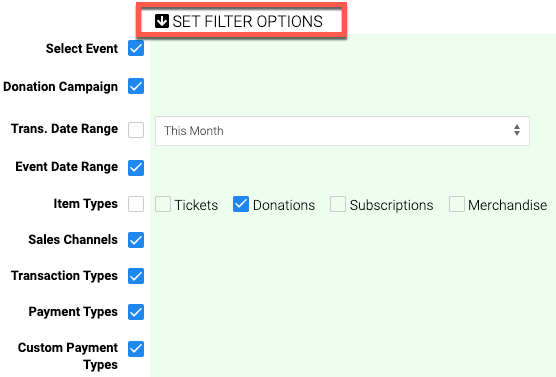The height and width of the screenshot is (377, 556).
Task: Tick the Tickets item type
Action: (x=163, y=204)
